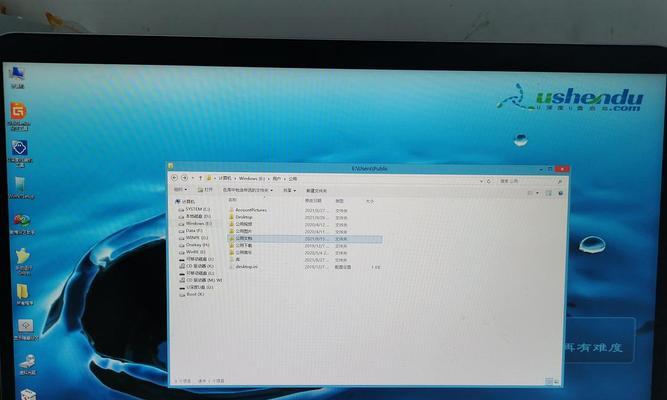The image size is (667, 400).
Task: Go forward with the Explorer forward arrow
Action: (x=184, y=178)
